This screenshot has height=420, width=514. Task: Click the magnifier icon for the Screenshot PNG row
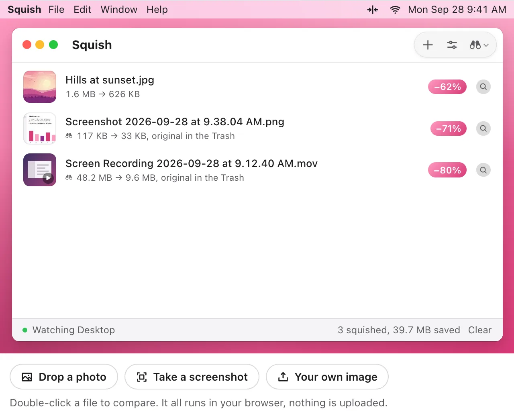click(x=483, y=128)
